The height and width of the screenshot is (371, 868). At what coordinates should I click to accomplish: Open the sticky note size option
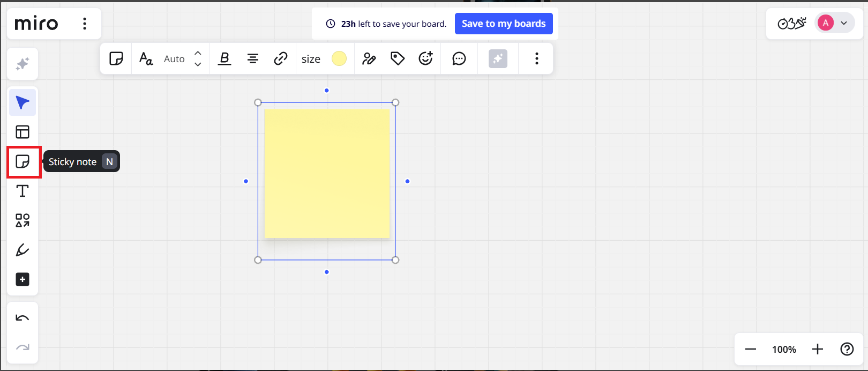tap(311, 59)
